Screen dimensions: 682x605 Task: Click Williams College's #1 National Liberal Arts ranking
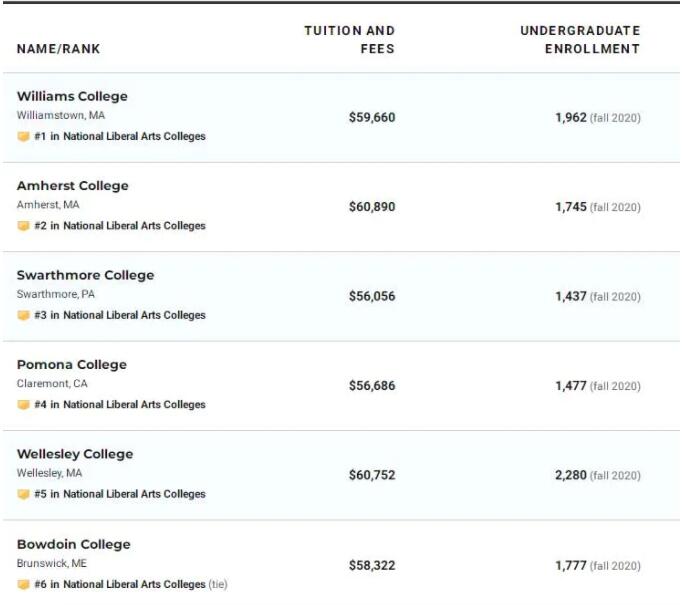tap(119, 136)
